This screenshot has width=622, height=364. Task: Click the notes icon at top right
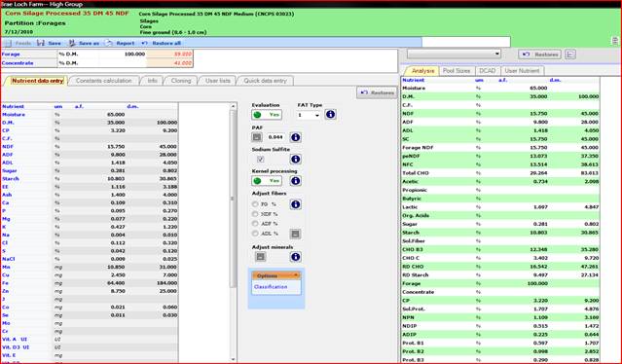615,41
